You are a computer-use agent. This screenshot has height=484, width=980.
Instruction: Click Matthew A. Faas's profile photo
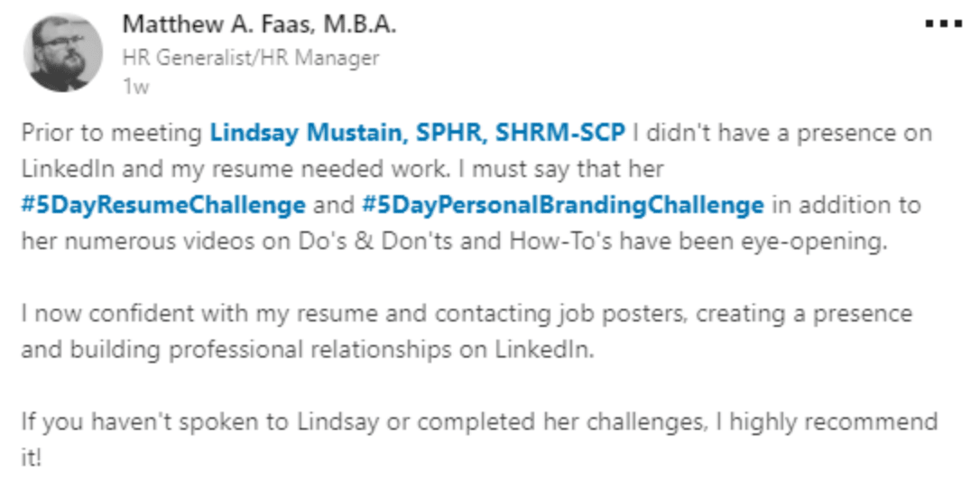pos(65,53)
